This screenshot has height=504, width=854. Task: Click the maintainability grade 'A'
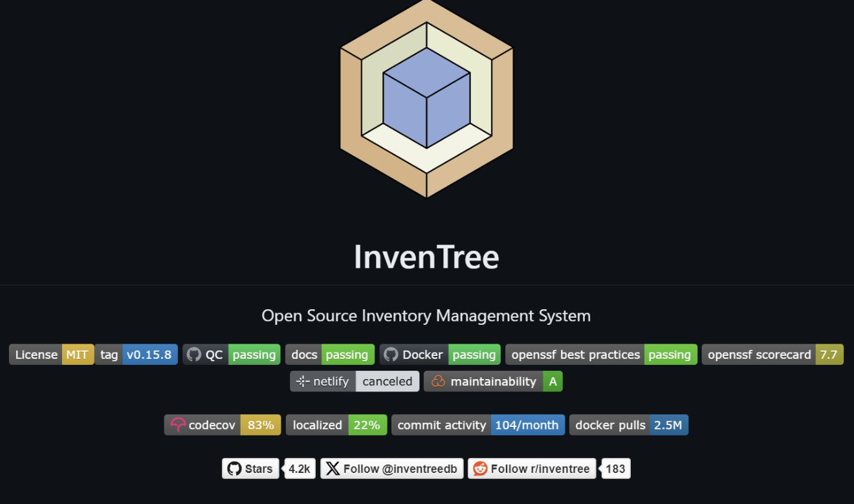(x=553, y=382)
